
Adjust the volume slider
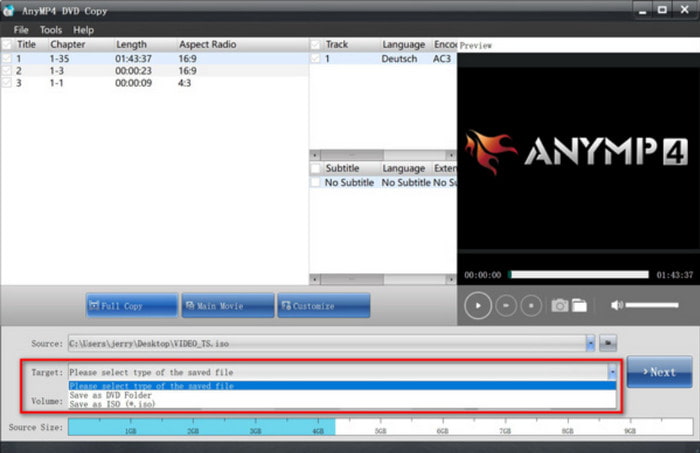tap(652, 305)
